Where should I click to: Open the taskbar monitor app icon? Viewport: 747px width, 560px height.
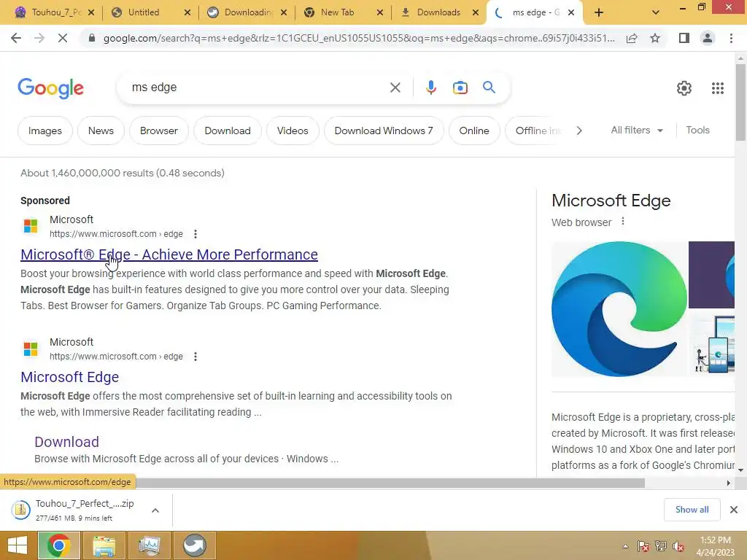pos(149,545)
